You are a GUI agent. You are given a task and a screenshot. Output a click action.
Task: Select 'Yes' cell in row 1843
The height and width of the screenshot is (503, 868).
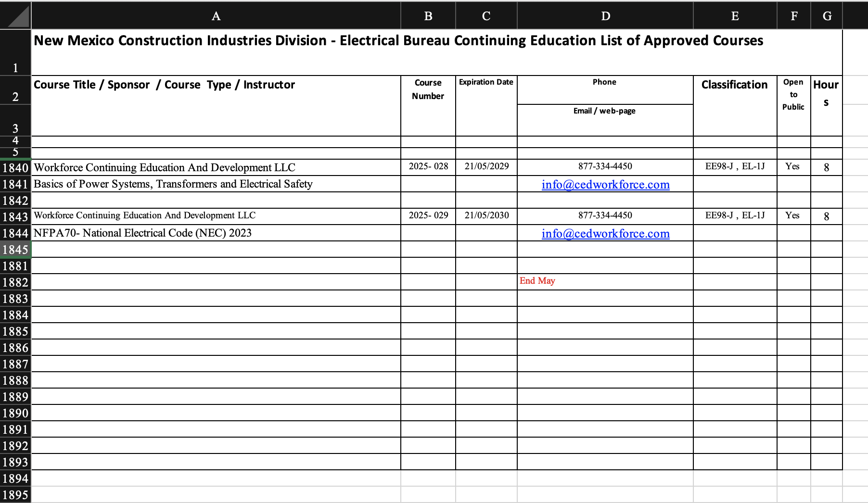click(x=794, y=216)
